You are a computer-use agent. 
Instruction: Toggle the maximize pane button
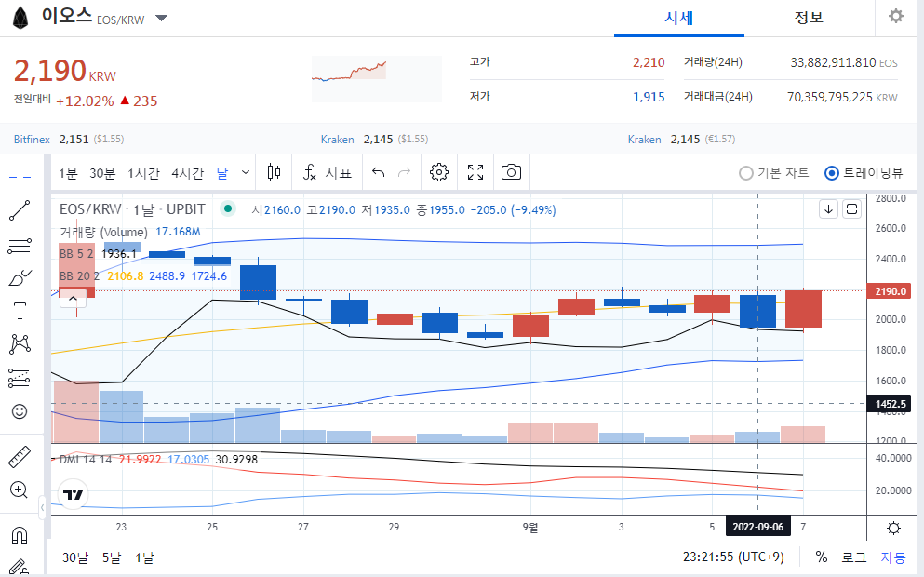(851, 209)
